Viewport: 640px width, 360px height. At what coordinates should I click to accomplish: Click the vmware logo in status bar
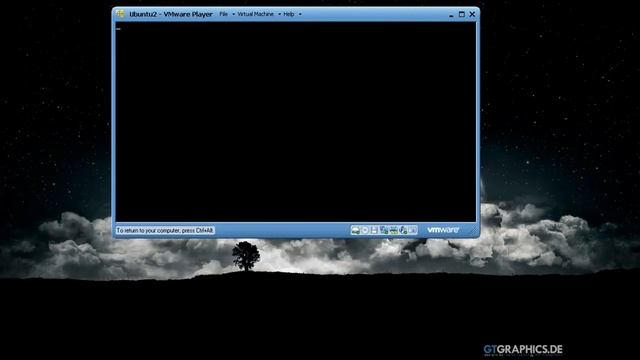click(x=443, y=230)
